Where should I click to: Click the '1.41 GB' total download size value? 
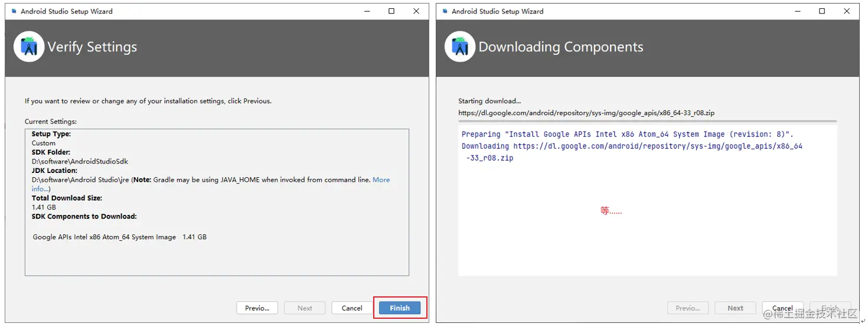(44, 207)
